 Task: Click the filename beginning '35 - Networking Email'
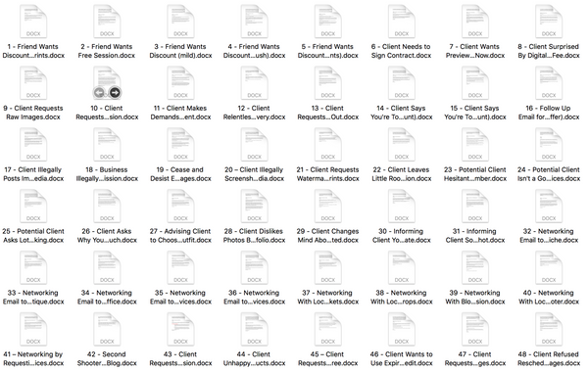coord(180,297)
